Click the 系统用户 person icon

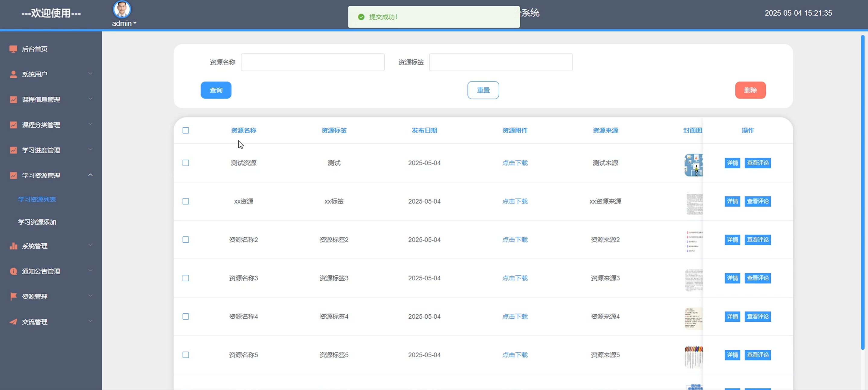(x=13, y=74)
